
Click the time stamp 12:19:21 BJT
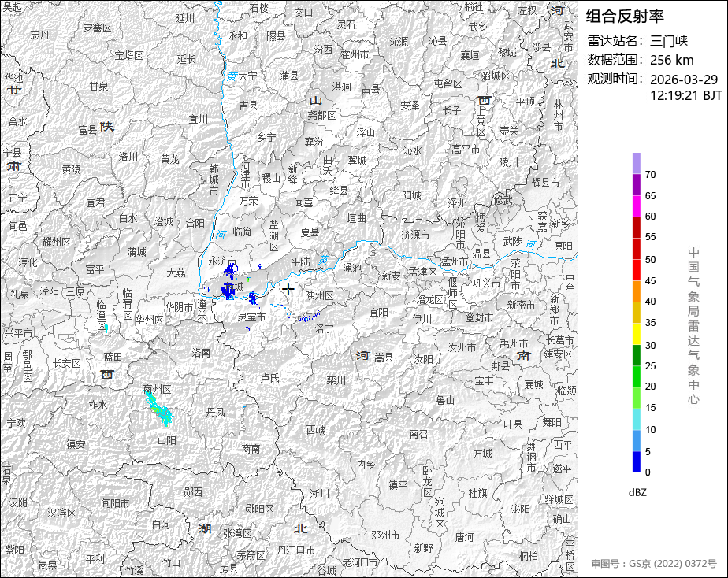(685, 95)
